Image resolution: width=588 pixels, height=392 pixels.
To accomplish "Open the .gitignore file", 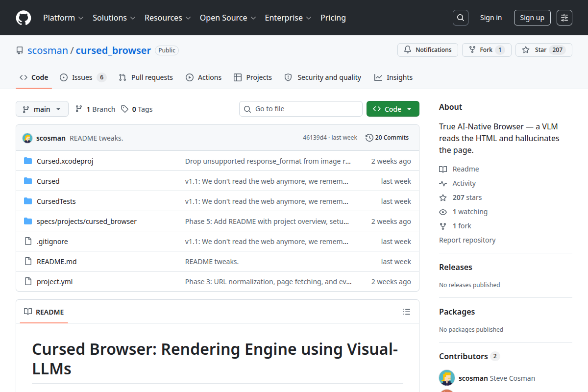I will click(x=52, y=242).
